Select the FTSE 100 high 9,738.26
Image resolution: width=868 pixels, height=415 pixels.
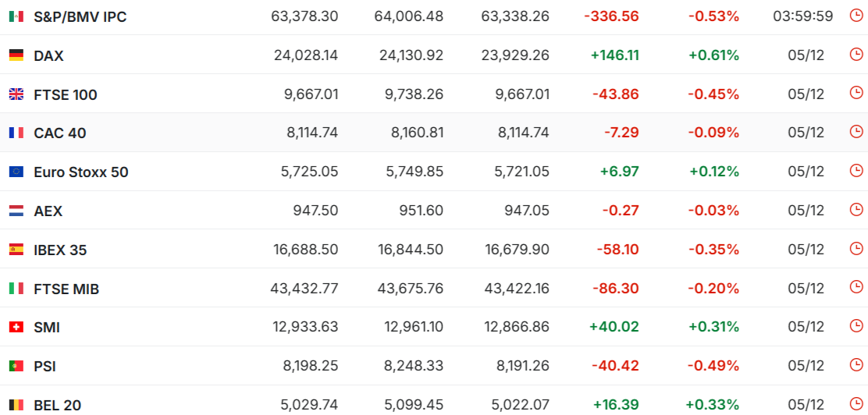414,94
